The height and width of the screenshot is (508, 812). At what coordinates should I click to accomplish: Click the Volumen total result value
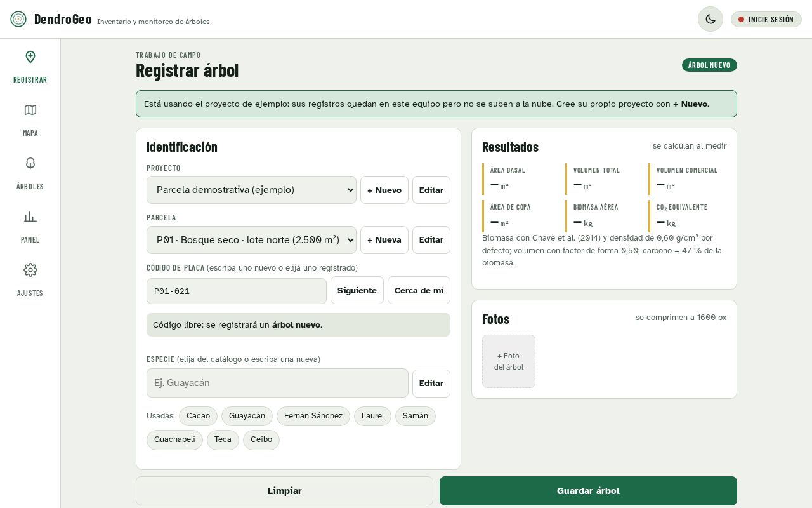(582, 185)
